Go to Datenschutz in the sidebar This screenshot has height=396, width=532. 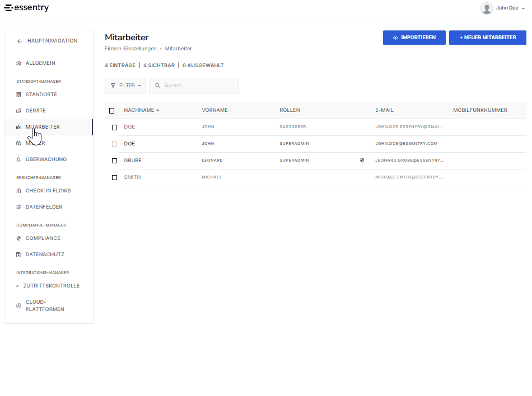click(x=44, y=254)
